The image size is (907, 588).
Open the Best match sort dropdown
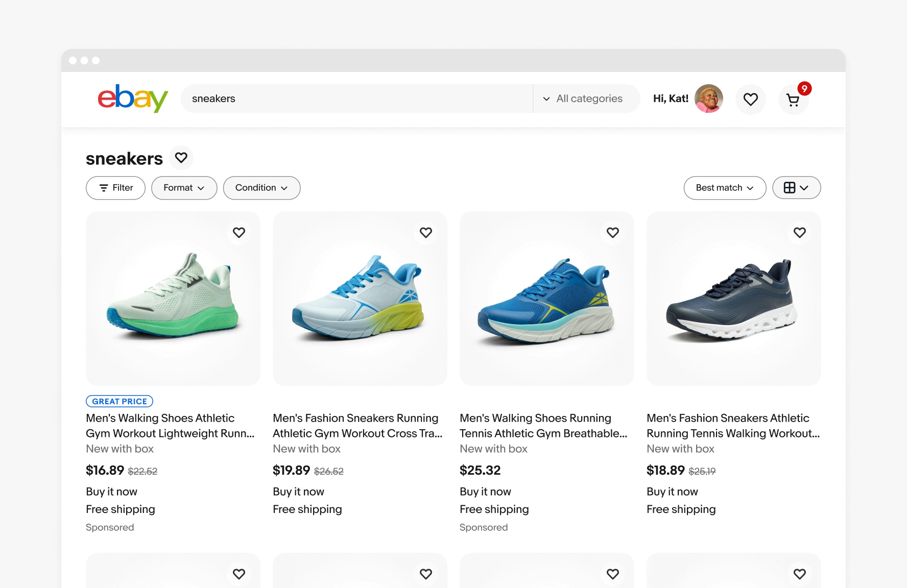click(725, 188)
